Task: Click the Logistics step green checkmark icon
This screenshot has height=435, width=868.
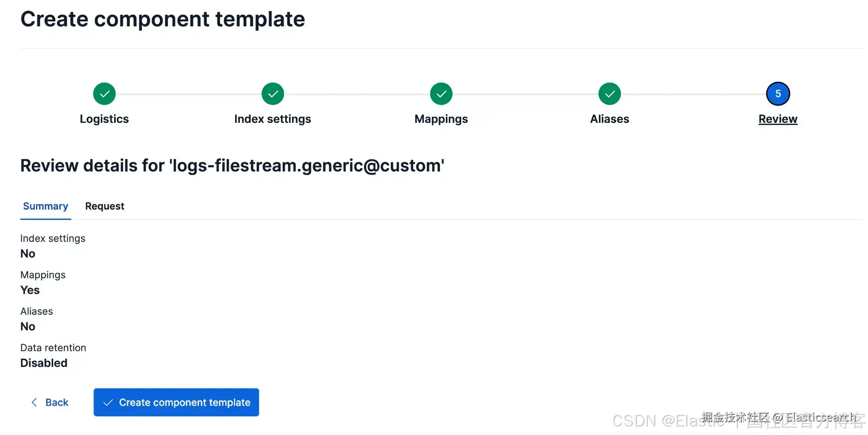Action: coord(104,94)
